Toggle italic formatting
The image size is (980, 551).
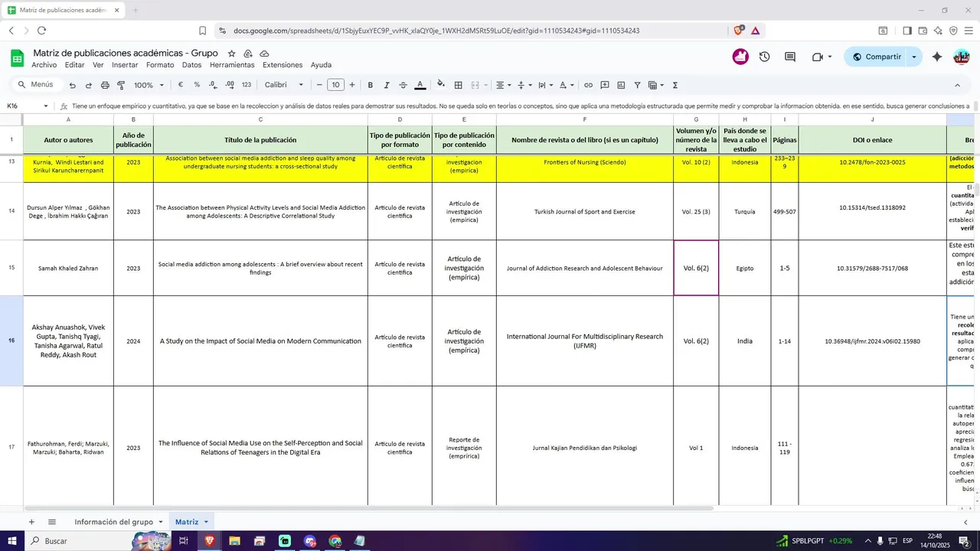pos(387,85)
